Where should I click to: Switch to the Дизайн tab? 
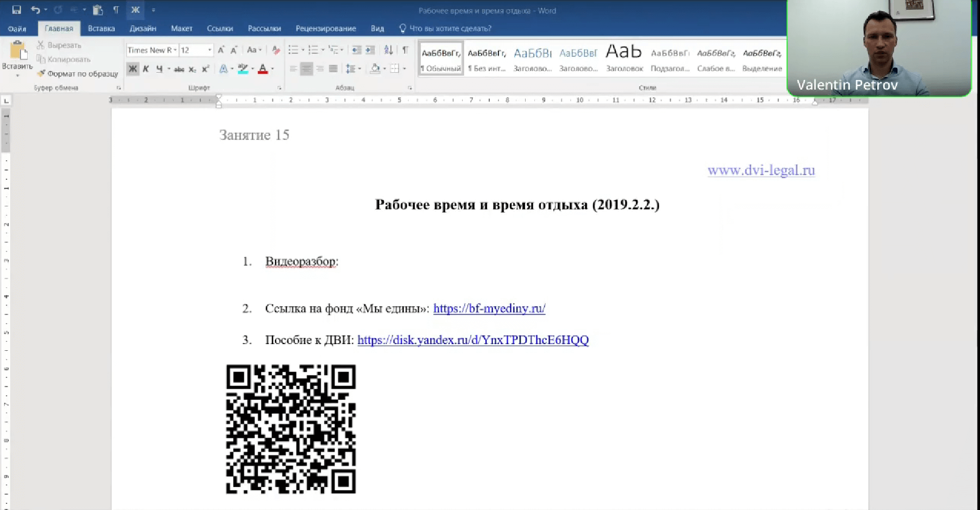click(143, 29)
